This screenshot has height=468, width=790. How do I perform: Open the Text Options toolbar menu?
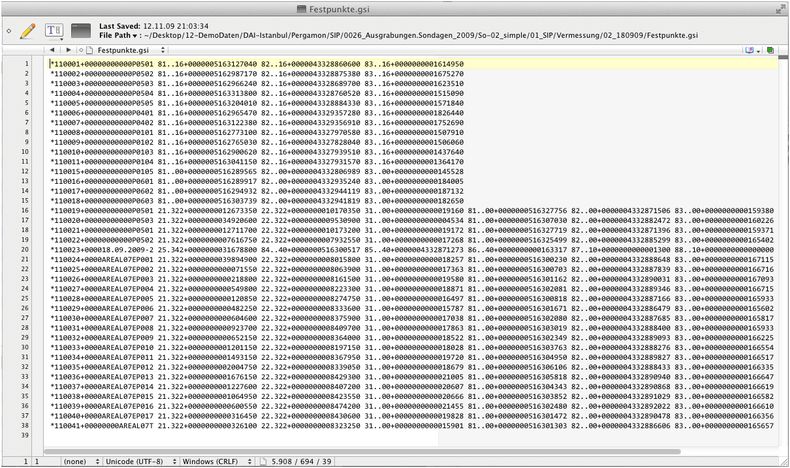(54, 31)
